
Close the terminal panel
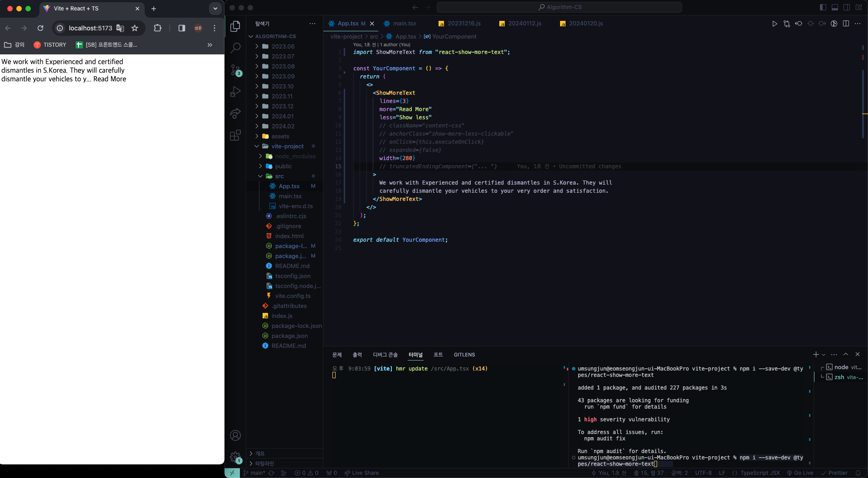point(858,354)
